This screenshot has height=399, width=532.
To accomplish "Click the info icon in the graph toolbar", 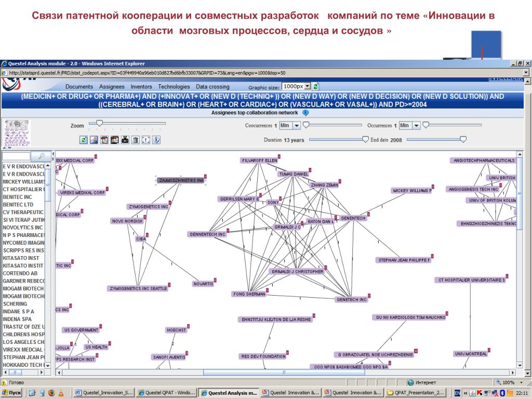I will point(156,140).
